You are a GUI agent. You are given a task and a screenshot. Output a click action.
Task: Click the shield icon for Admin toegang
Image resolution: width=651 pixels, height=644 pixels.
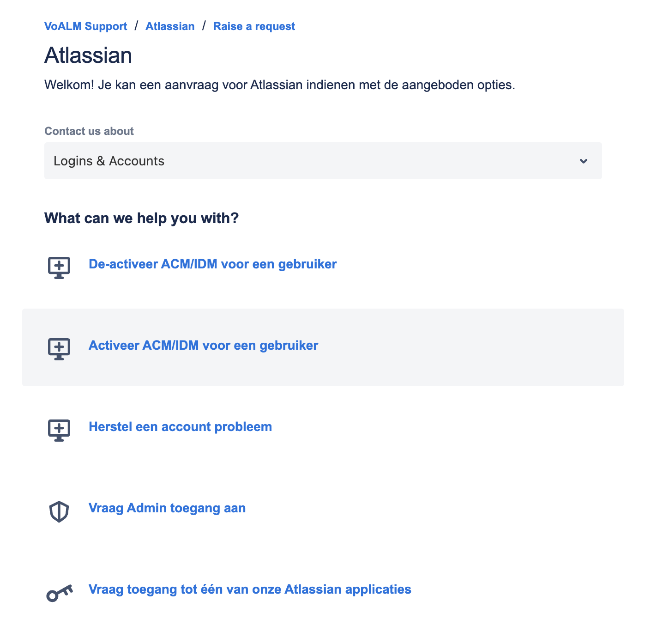point(59,512)
